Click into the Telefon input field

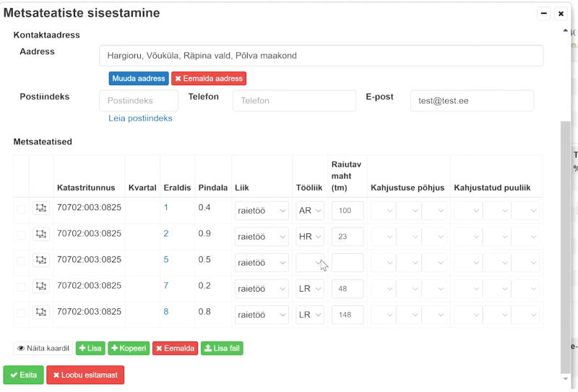294,101
